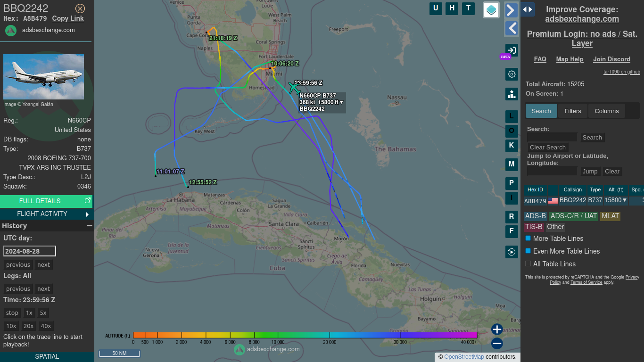Click the UTC day date field
Viewport: 644px width, 362px height.
(30, 251)
